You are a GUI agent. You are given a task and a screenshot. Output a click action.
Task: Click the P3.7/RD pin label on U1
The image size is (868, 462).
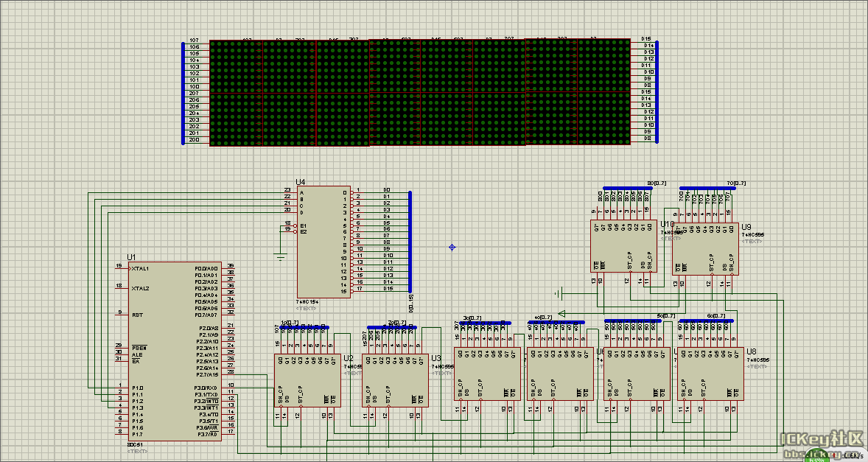pos(208,434)
